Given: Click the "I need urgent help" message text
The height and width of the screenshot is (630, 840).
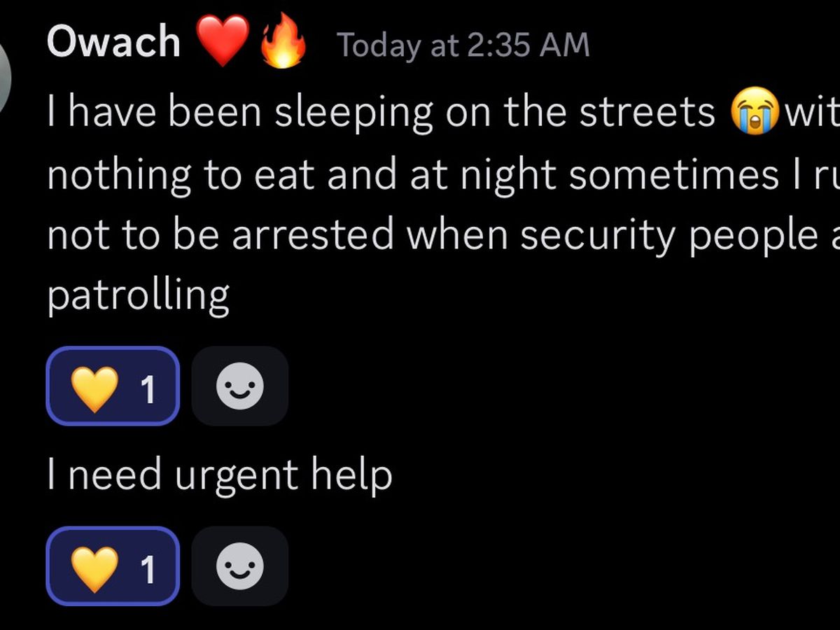Looking at the screenshot, I should pos(219,475).
